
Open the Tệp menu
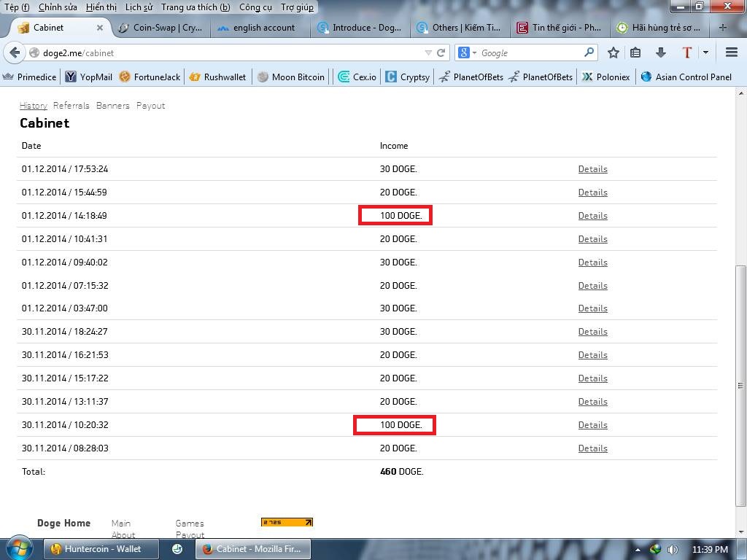[x=17, y=7]
